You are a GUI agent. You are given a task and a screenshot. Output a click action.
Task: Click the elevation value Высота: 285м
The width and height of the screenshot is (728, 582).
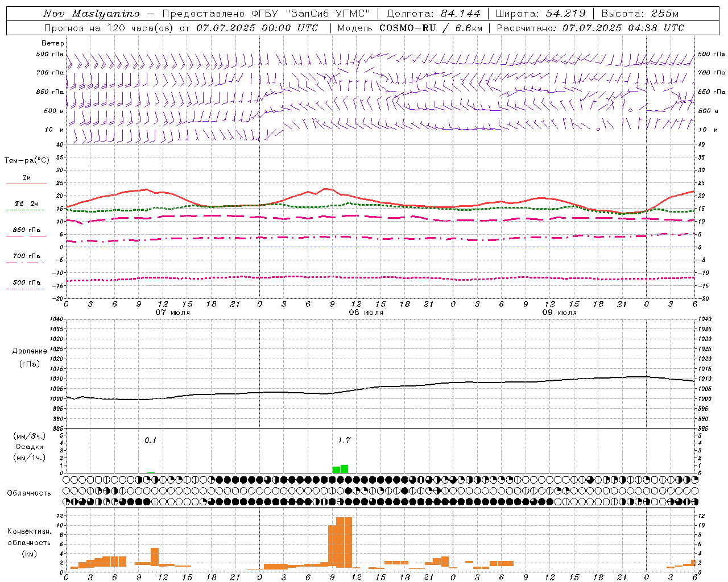[x=640, y=14]
